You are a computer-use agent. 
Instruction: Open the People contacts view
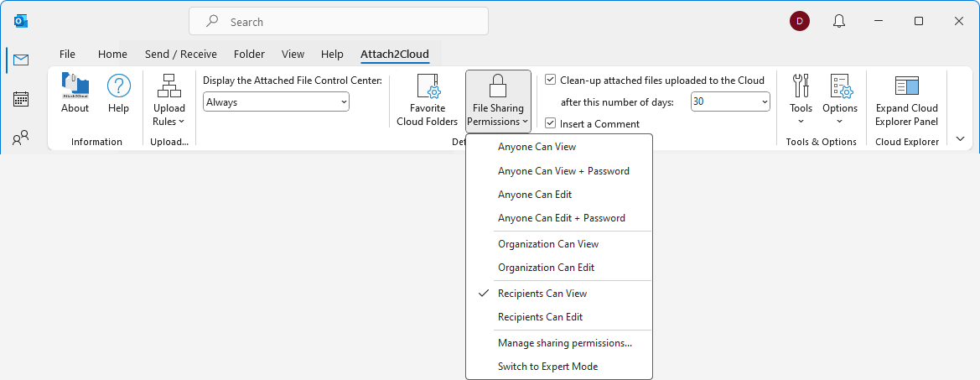point(21,138)
